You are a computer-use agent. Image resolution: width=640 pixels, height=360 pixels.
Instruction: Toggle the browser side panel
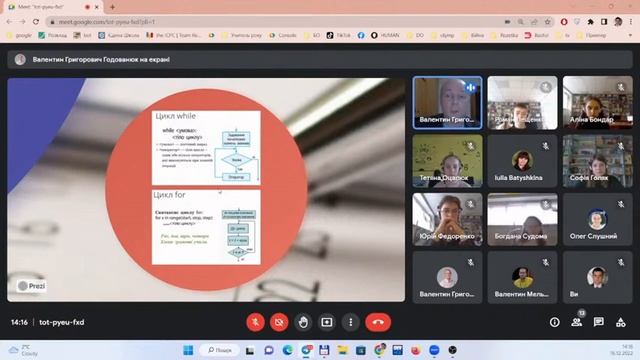pyautogui.click(x=604, y=22)
